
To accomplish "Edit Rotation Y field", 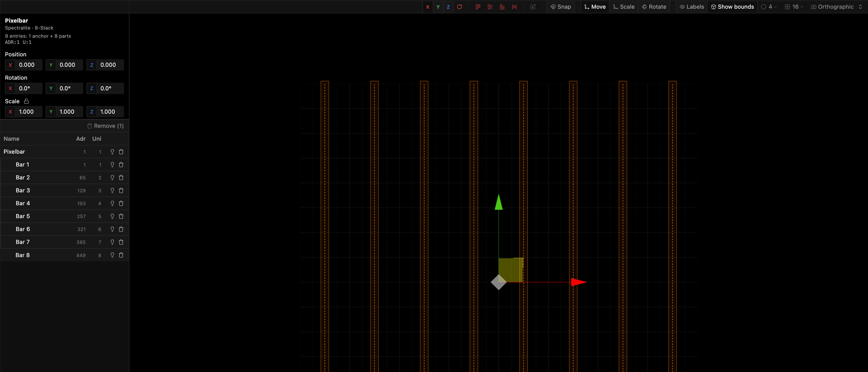I will point(64,88).
